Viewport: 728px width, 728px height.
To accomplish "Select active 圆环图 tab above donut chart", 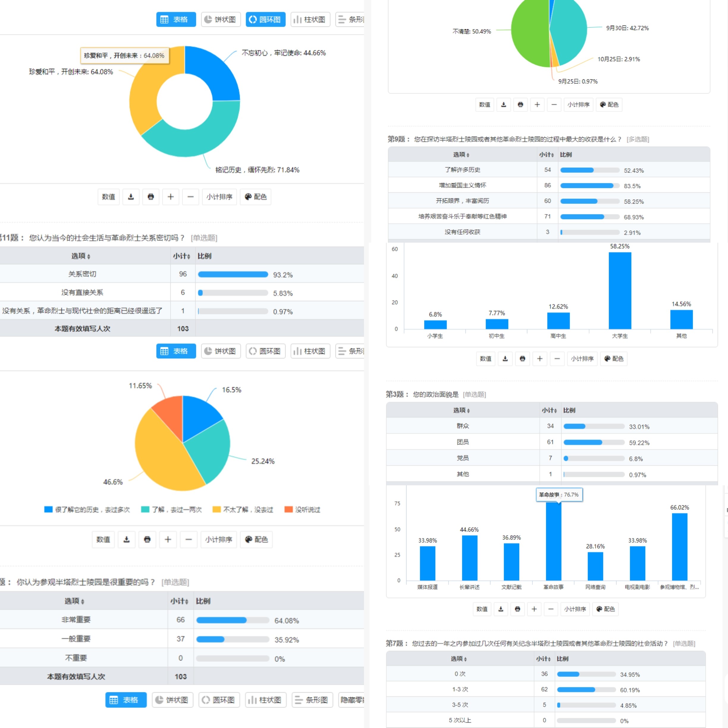I will click(266, 19).
